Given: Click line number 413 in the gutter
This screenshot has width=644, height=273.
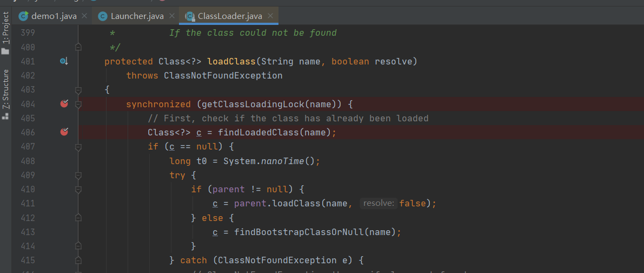Looking at the screenshot, I should (28, 232).
